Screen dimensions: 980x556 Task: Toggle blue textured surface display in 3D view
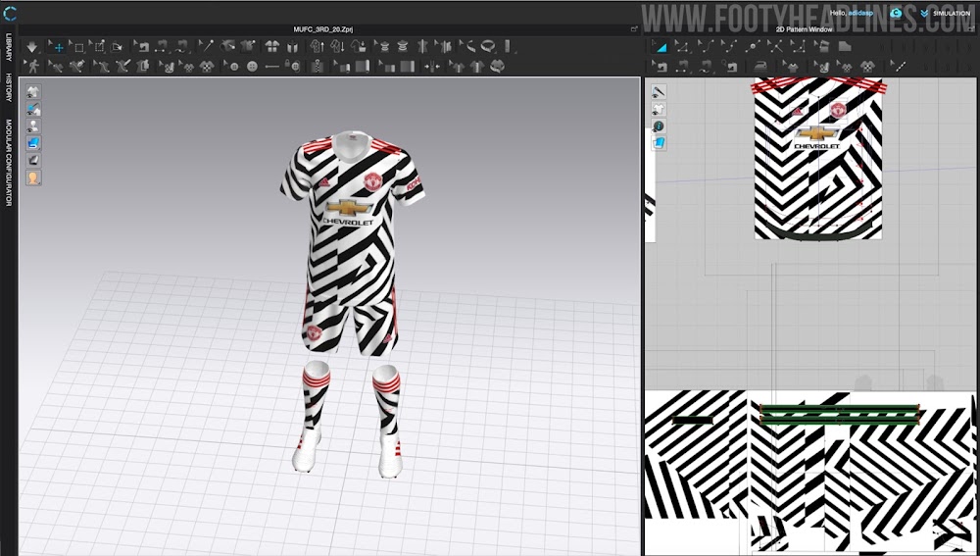(33, 143)
